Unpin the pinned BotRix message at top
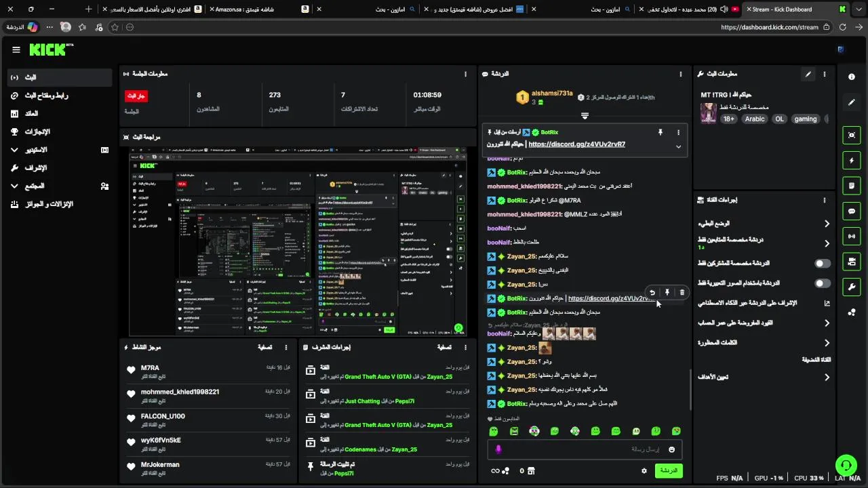Screen dimensions: 868x488 (660, 132)
